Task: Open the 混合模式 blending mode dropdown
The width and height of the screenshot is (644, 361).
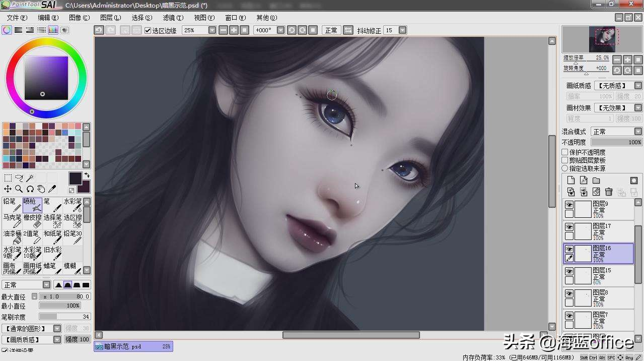Action: 638,132
